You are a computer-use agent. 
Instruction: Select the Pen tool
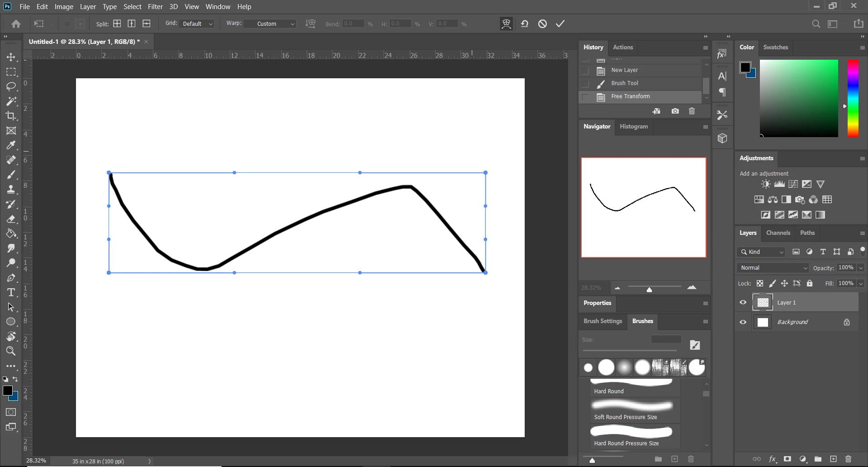[11, 278]
